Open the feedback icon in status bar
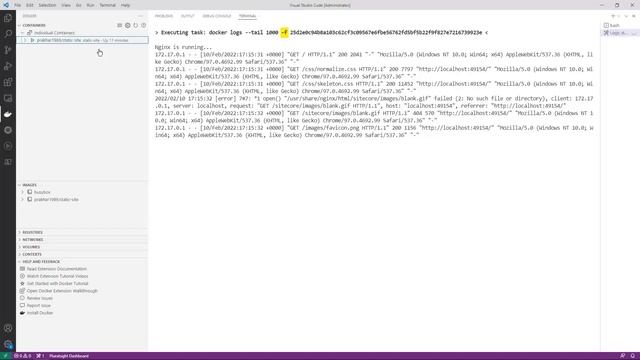 coord(622,356)
